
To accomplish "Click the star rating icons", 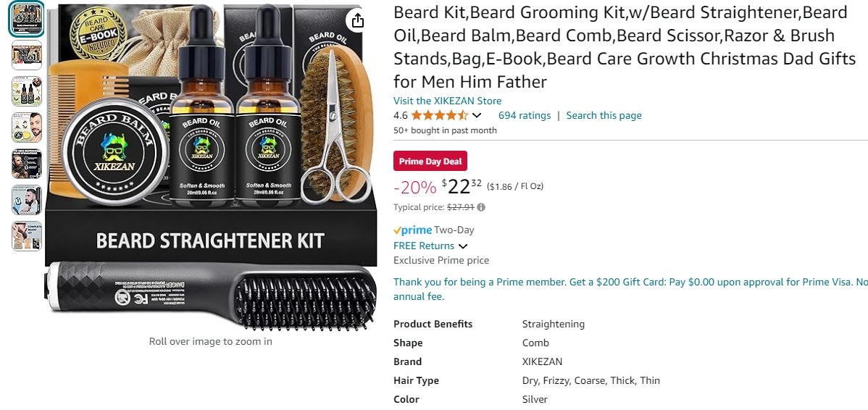I will click(440, 116).
